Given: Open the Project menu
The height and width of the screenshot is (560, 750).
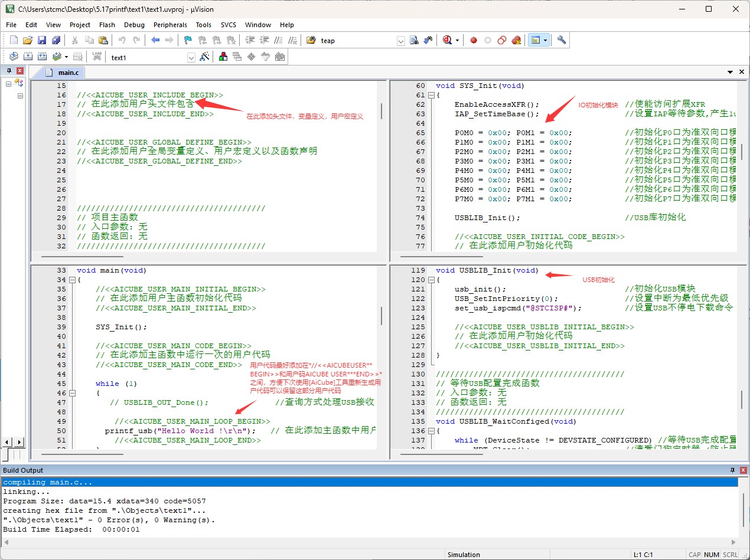Looking at the screenshot, I should pos(80,25).
